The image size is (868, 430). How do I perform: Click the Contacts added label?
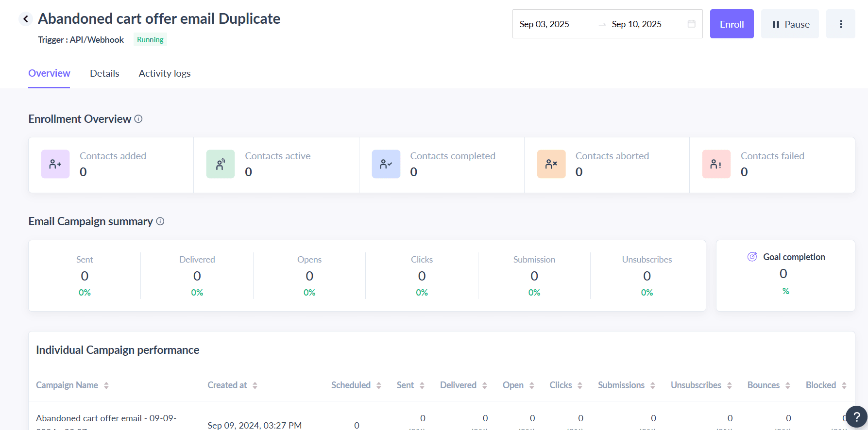click(113, 156)
